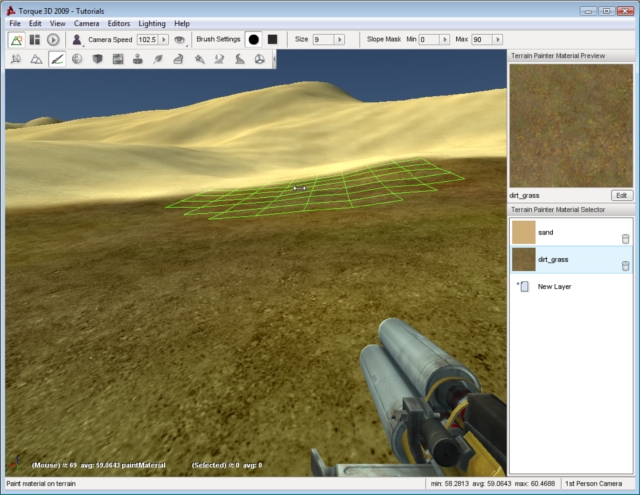Select the circle brush shape

tap(253, 40)
